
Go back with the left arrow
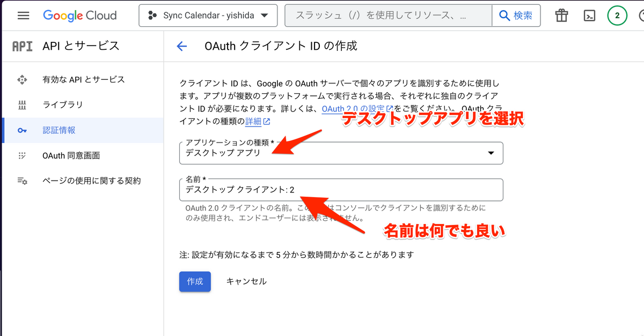pos(182,46)
